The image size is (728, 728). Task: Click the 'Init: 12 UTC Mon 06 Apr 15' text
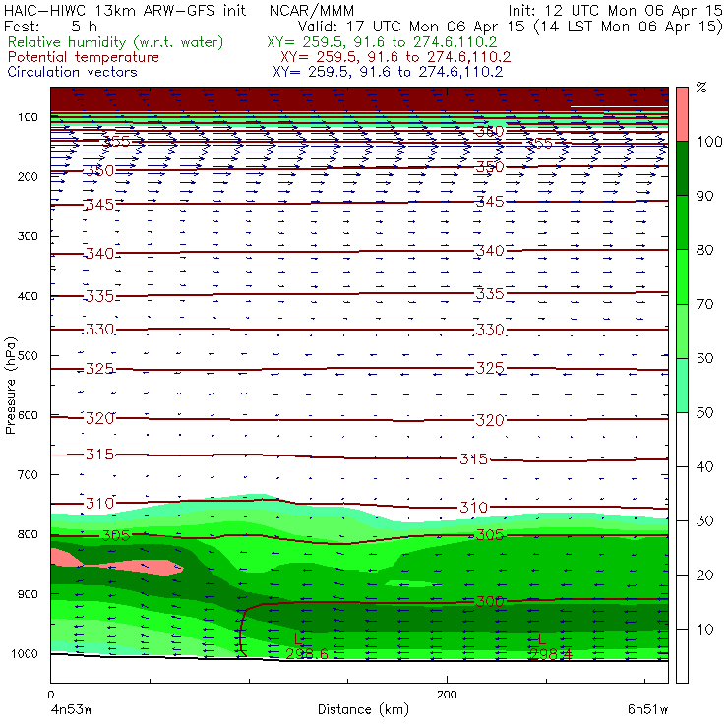[615, 10]
